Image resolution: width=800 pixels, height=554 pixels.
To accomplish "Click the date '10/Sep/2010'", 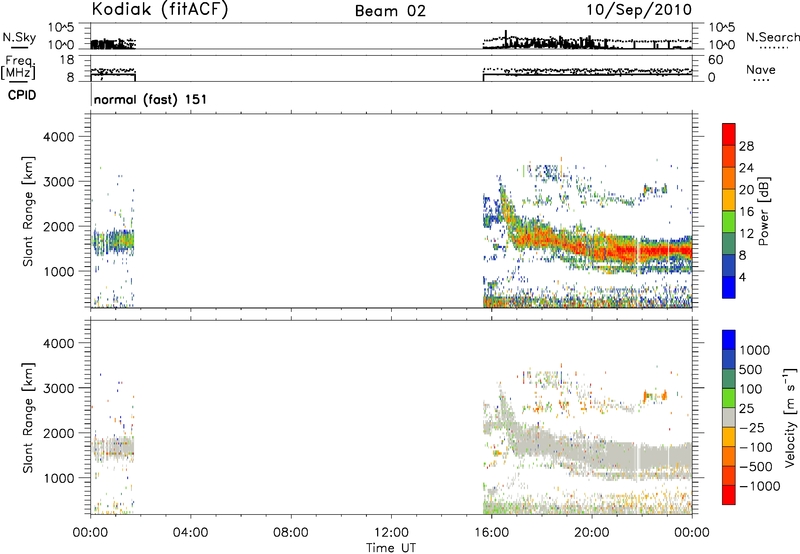I will coord(639,10).
